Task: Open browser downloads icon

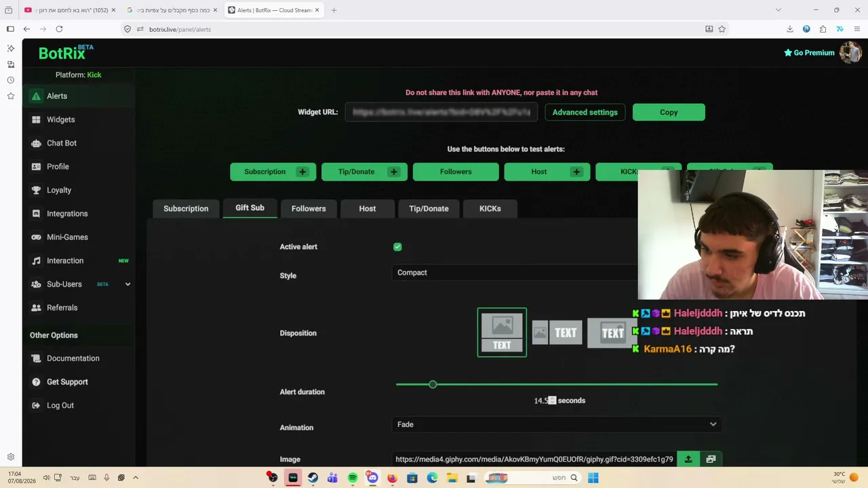Action: (790, 29)
